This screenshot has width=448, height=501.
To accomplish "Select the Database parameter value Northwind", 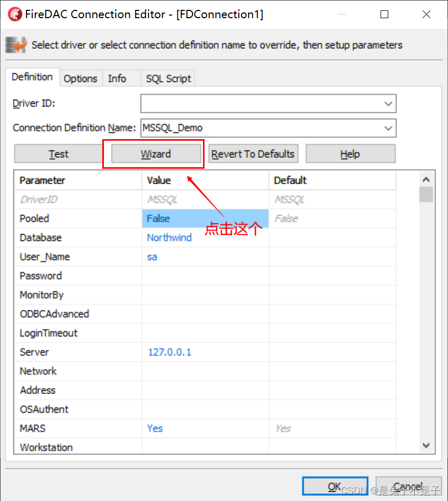I will pyautogui.click(x=169, y=237).
